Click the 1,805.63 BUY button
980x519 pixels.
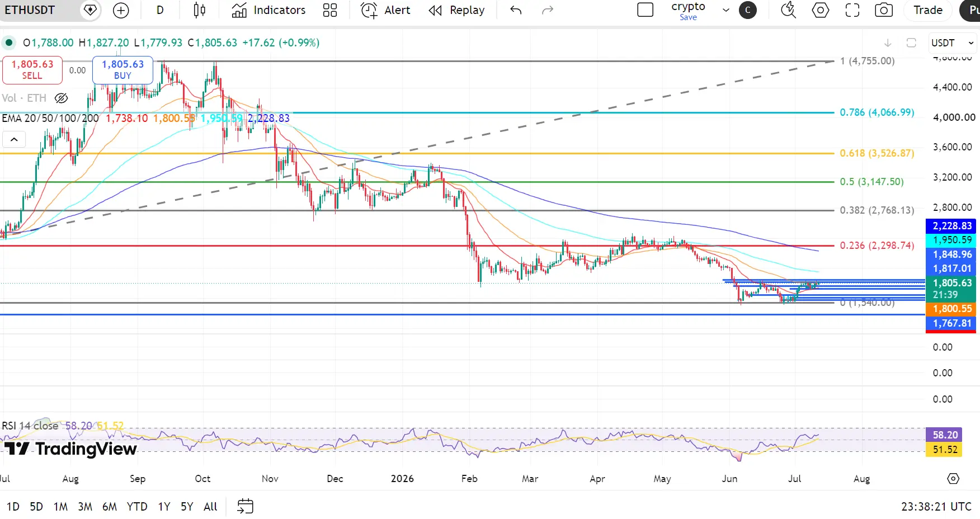click(x=123, y=70)
